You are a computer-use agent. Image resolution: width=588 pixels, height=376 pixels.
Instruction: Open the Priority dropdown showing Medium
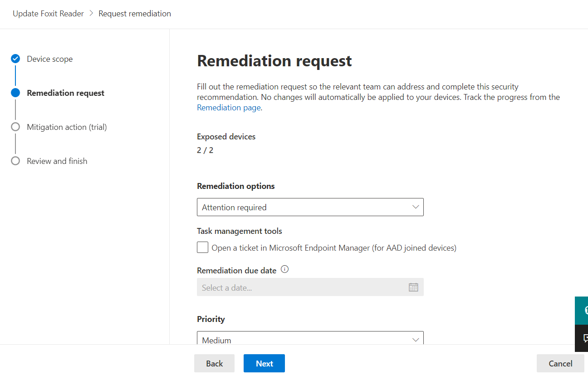click(x=310, y=339)
